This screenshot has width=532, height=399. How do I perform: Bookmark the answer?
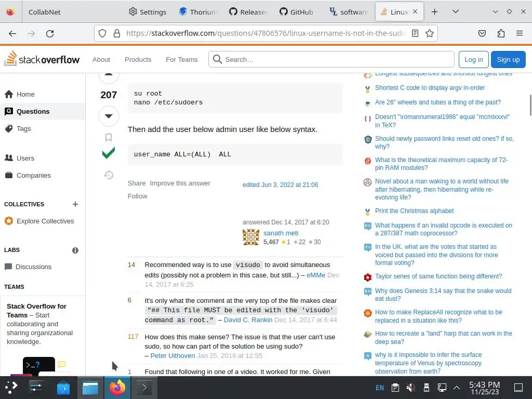point(109,137)
